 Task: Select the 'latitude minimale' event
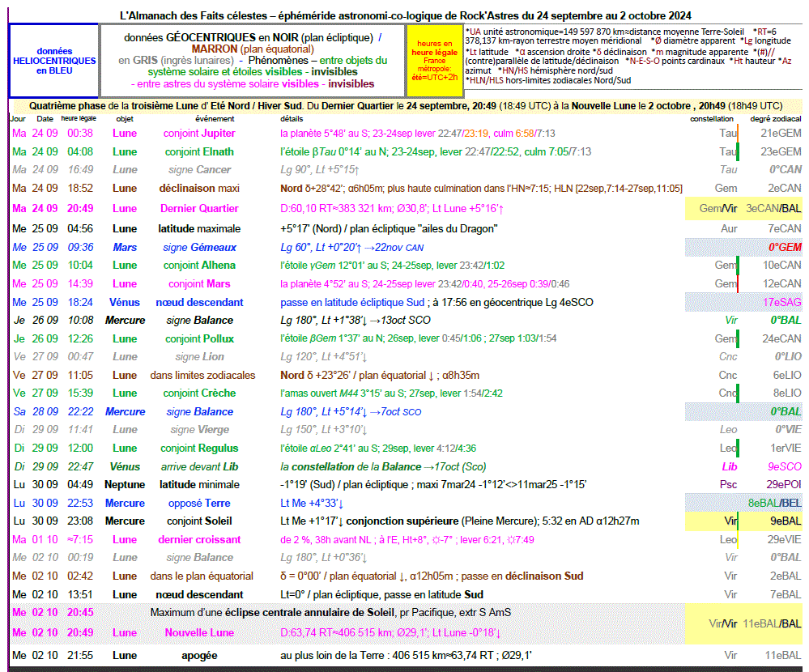click(199, 484)
